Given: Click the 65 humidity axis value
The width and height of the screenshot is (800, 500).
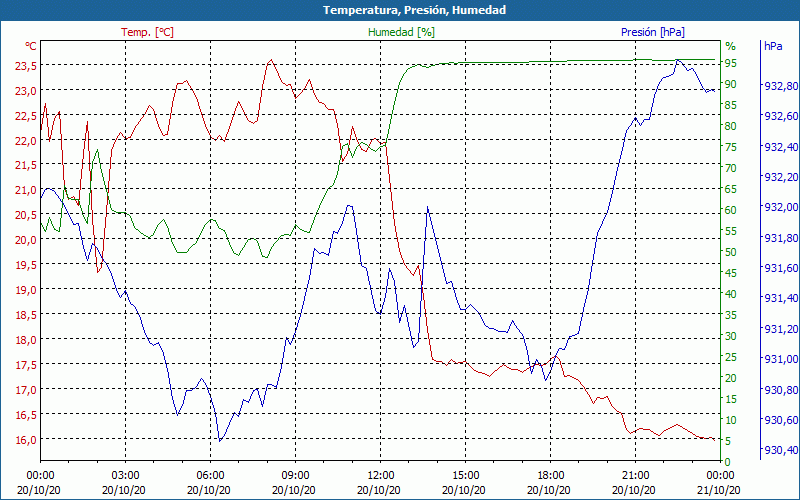Looking at the screenshot, I should 731,189.
